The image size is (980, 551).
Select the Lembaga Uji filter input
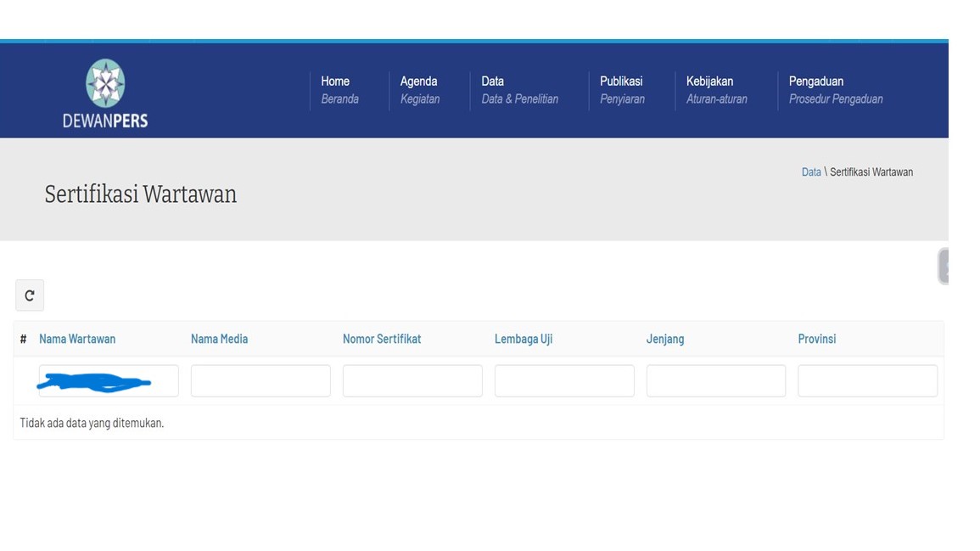pyautogui.click(x=564, y=381)
